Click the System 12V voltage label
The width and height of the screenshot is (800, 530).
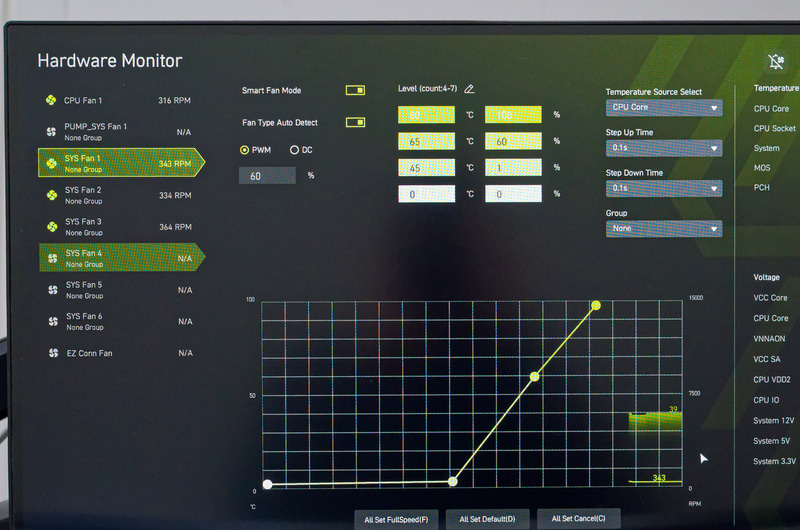[773, 420]
